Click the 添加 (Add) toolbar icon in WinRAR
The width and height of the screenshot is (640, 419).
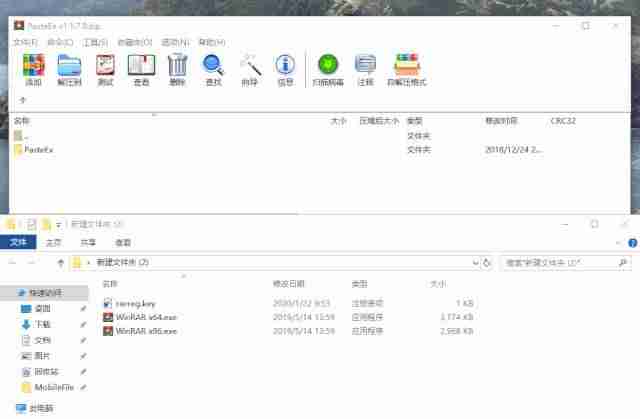tap(33, 70)
